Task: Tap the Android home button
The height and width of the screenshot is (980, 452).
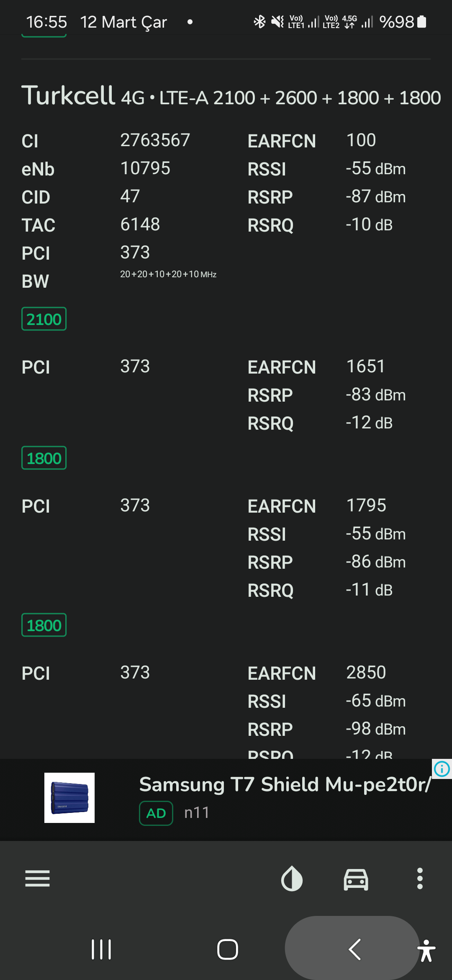Action: click(x=228, y=949)
